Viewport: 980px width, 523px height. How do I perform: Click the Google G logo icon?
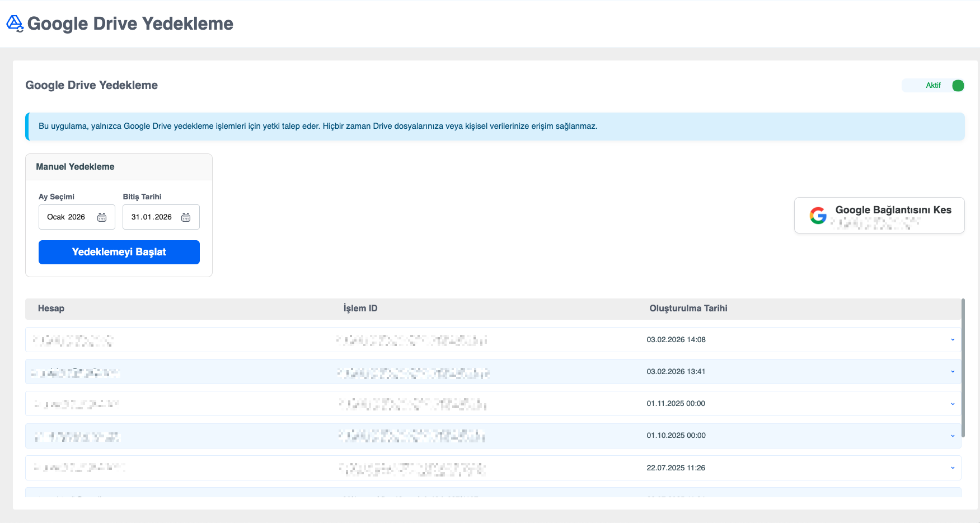818,216
